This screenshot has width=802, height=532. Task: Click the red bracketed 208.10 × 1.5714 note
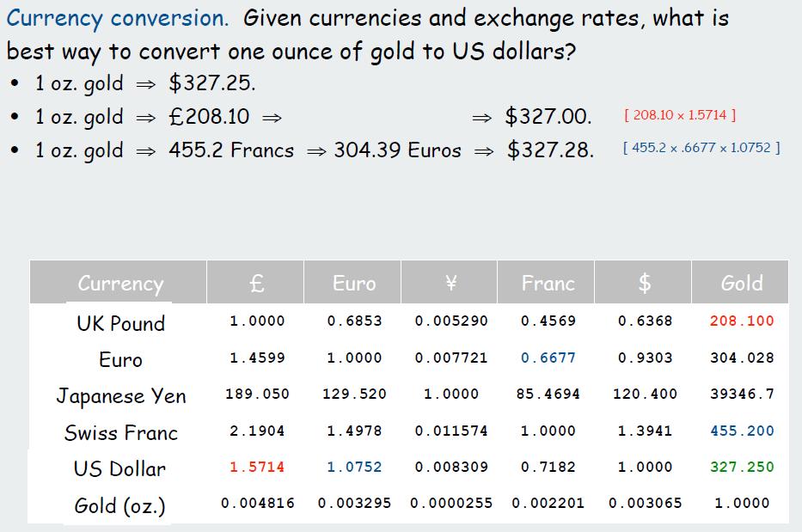point(680,115)
